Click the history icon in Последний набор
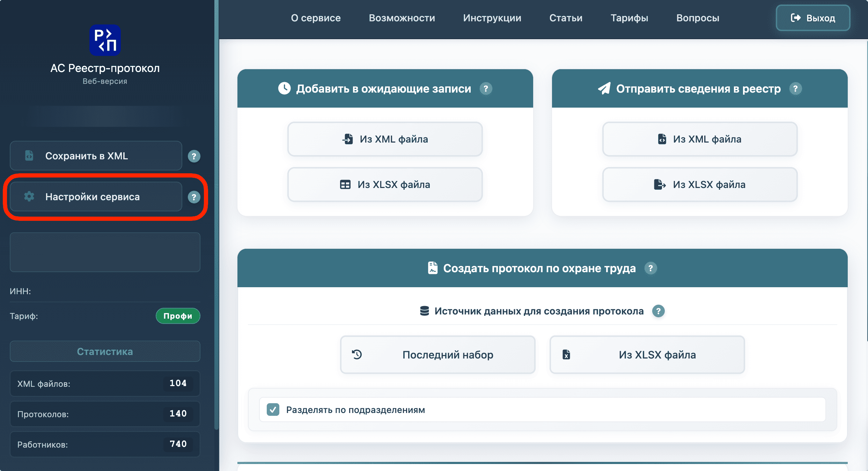 357,355
